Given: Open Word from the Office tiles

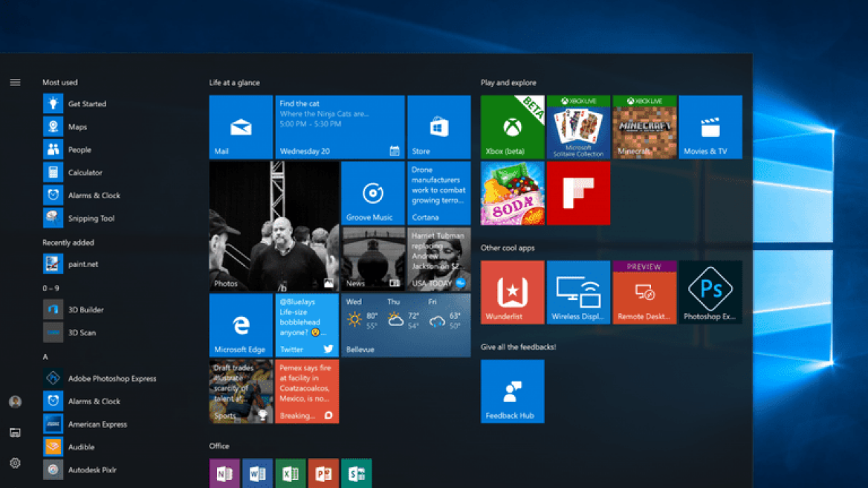Looking at the screenshot, I should pyautogui.click(x=257, y=474).
